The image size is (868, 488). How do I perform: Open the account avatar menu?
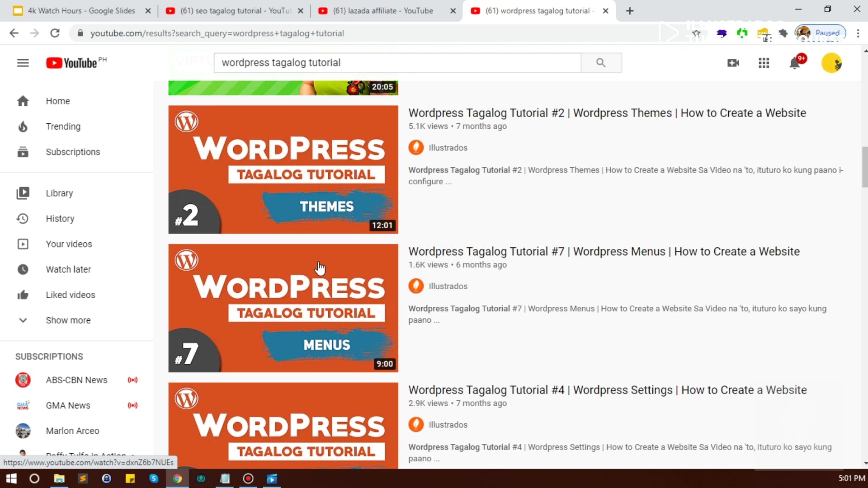click(x=831, y=63)
